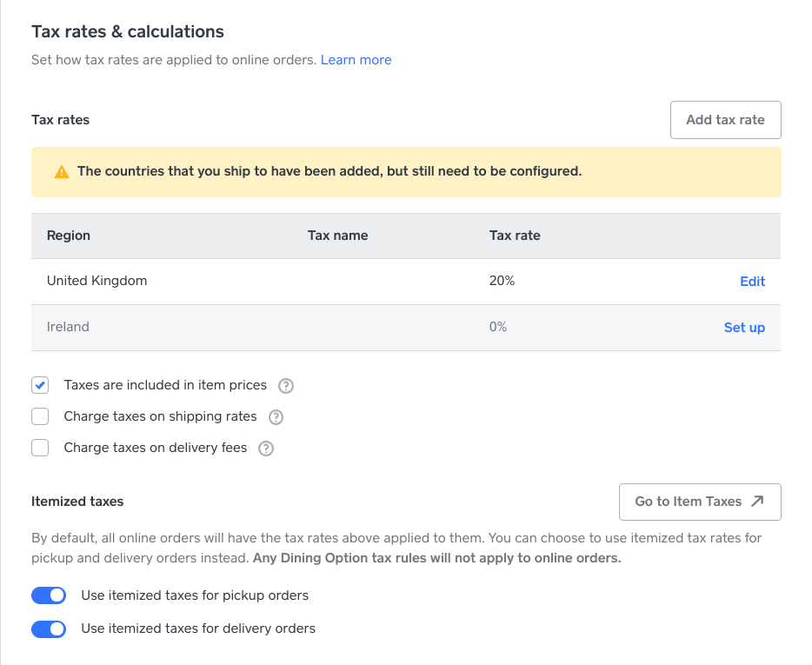
Task: Click the Region column header
Action: pyautogui.click(x=69, y=236)
